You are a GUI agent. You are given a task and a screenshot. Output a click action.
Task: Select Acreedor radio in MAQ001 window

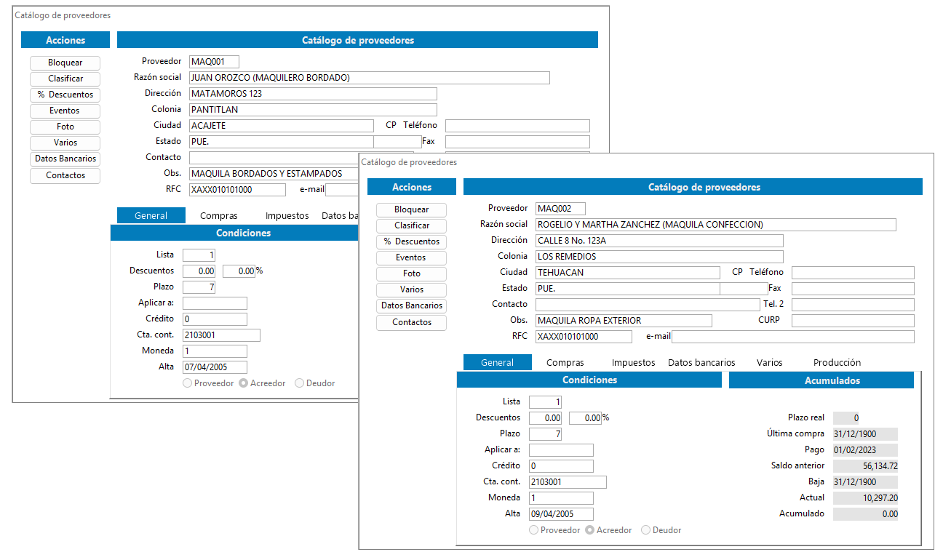(x=244, y=383)
